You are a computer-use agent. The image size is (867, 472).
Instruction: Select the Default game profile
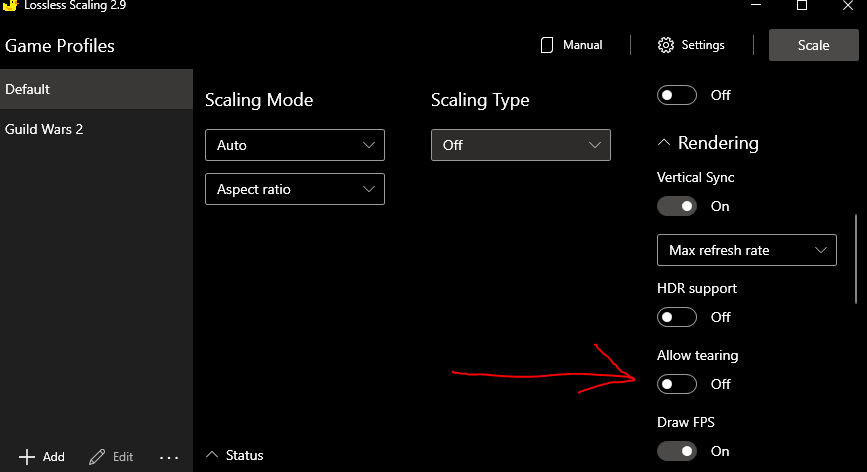pos(96,89)
